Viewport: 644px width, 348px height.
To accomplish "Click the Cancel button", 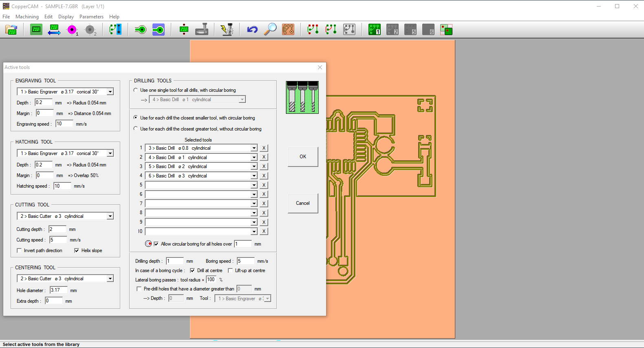I will (303, 203).
